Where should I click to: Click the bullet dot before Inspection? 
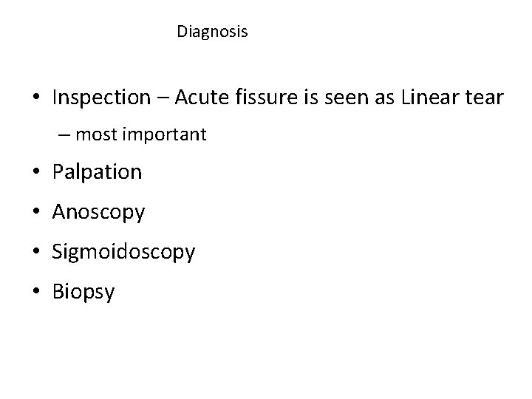36,97
